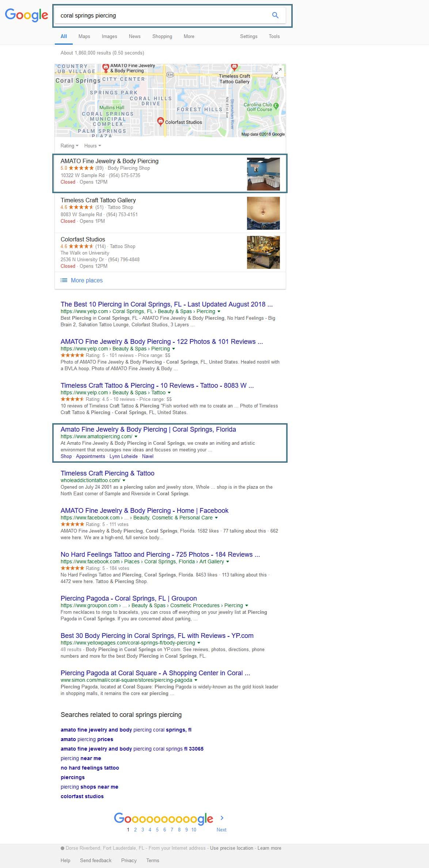Open The Best 10 Piercing in Coral Springs result
Screen dimensions: 429x868
pyautogui.click(x=167, y=304)
